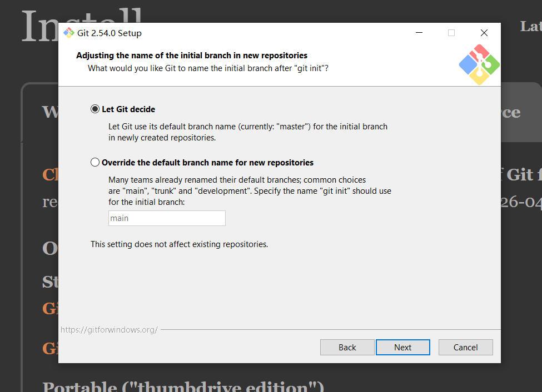Click the heading "Adjusting the name of the initial branch"

tap(191, 56)
